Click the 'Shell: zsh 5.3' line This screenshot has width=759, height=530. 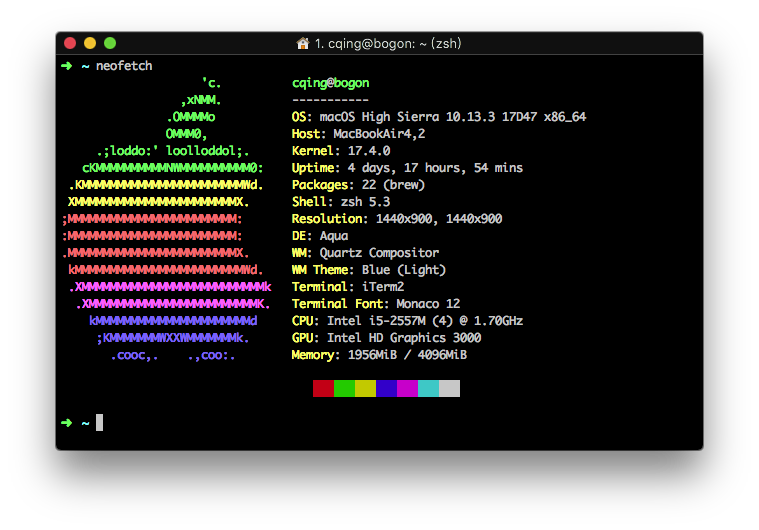tap(341, 202)
